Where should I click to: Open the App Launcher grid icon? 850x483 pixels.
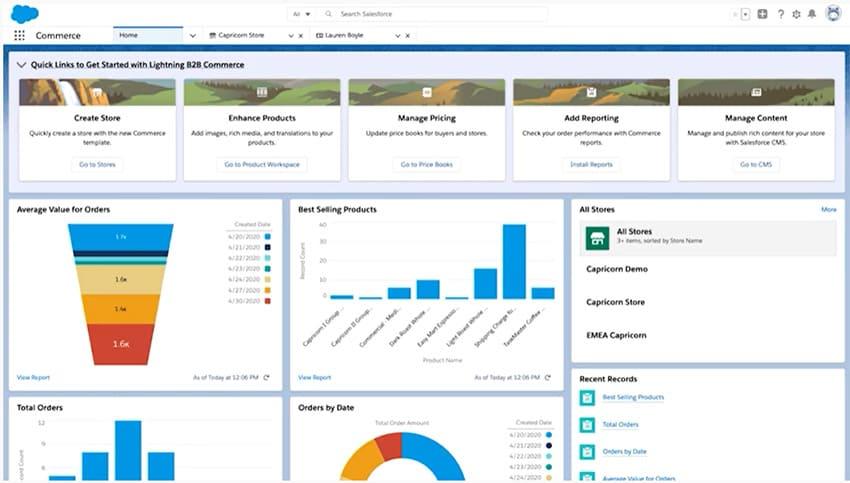(x=19, y=35)
